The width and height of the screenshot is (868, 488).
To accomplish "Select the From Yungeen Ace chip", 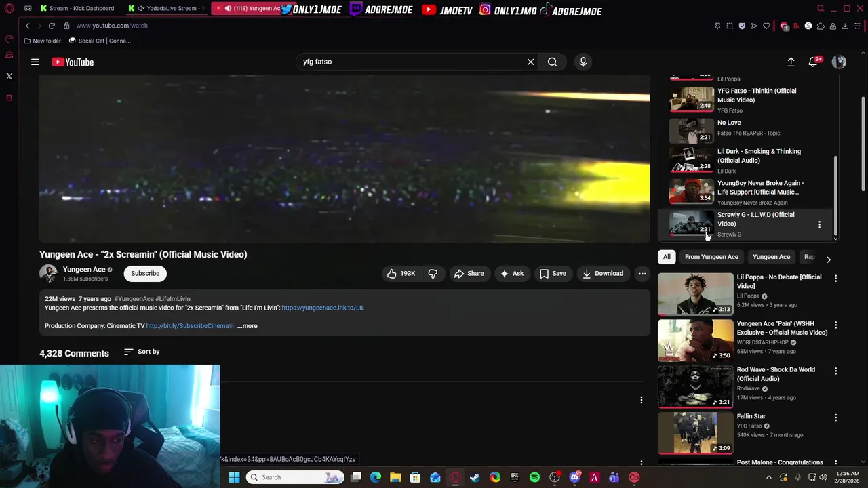I will pyautogui.click(x=711, y=257).
